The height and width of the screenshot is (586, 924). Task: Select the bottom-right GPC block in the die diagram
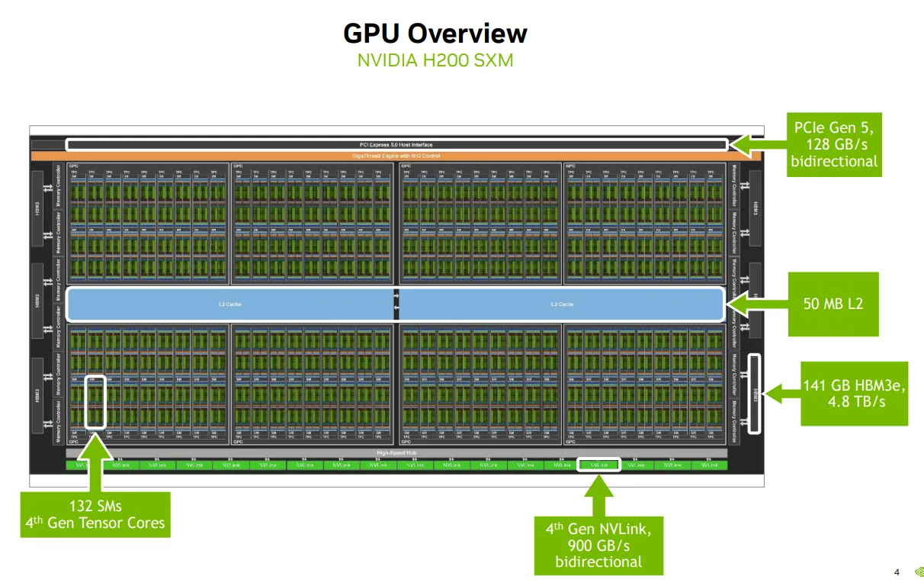646,385
